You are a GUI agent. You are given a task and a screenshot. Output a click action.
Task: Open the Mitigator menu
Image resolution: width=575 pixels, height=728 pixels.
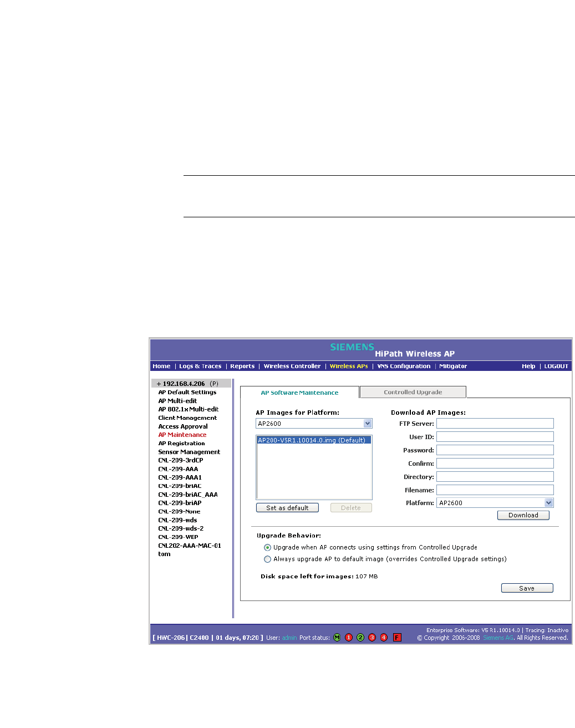[453, 366]
